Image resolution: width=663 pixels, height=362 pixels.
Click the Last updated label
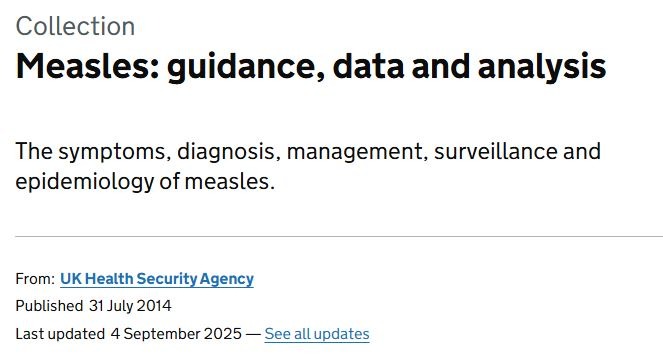point(60,334)
